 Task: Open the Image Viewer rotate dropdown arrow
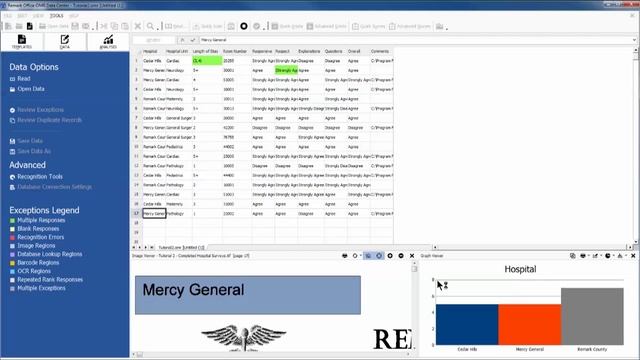(360, 256)
